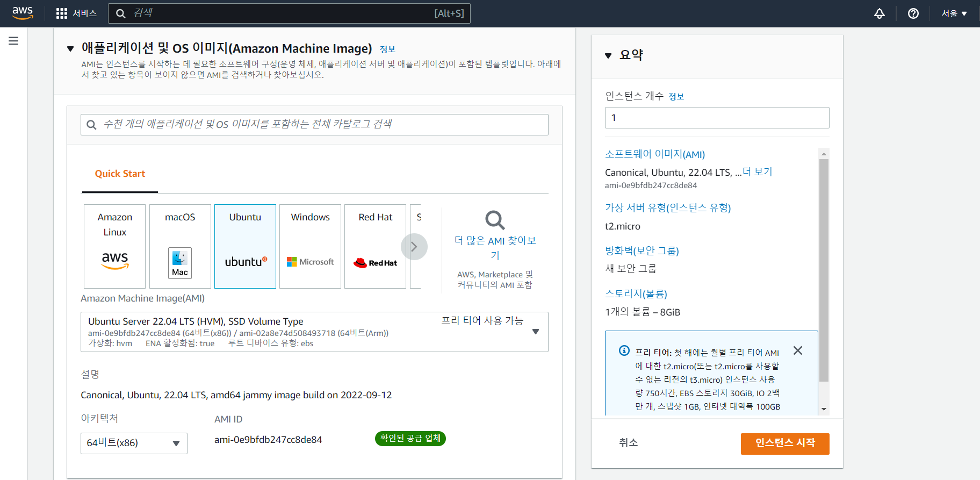Click the 정보 link next to AMI heading

[x=387, y=49]
